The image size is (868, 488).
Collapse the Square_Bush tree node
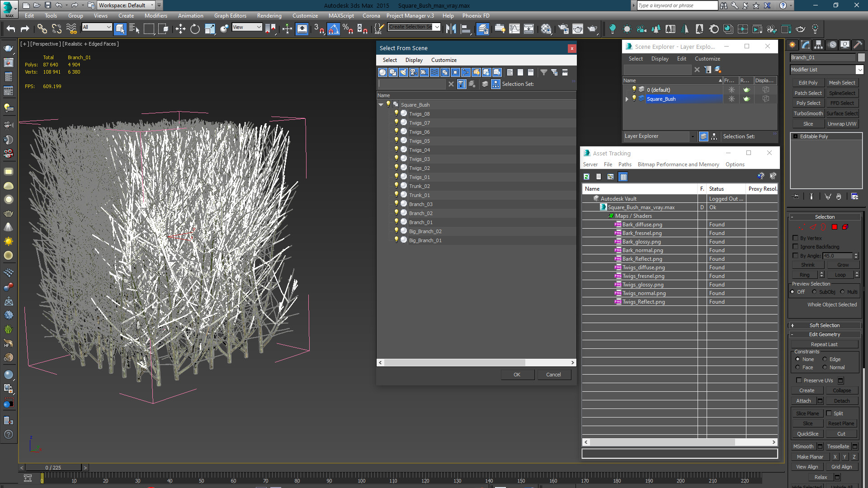381,104
